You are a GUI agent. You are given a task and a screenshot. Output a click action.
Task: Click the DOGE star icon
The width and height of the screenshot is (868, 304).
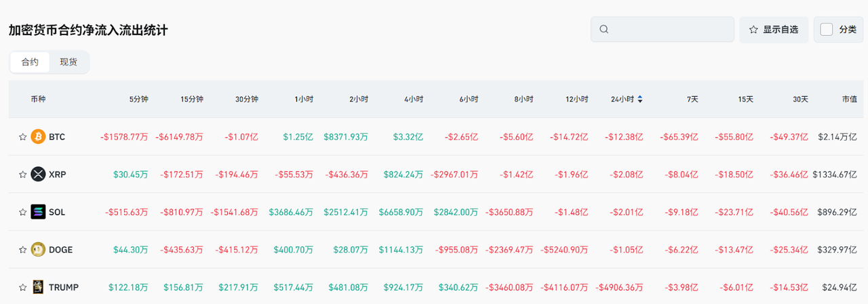22,250
